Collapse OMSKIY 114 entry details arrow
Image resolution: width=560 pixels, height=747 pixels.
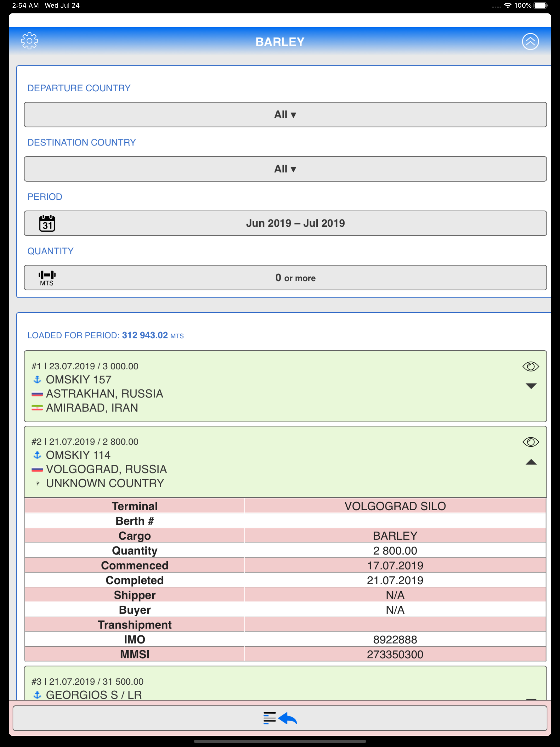point(531,462)
